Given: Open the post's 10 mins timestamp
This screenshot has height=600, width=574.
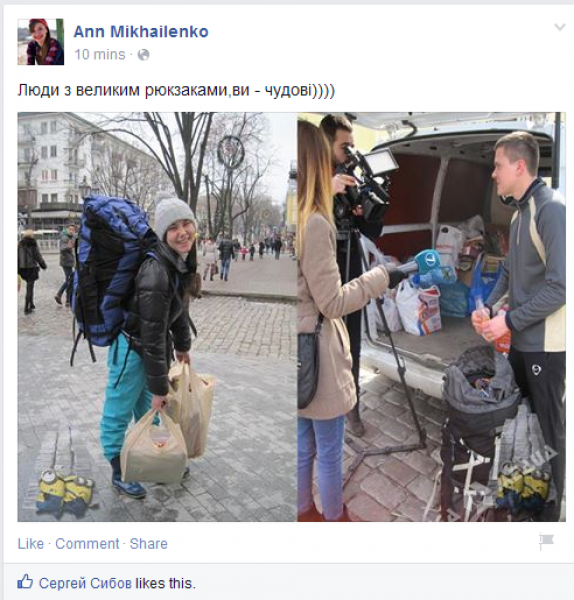Looking at the screenshot, I should (x=100, y=55).
